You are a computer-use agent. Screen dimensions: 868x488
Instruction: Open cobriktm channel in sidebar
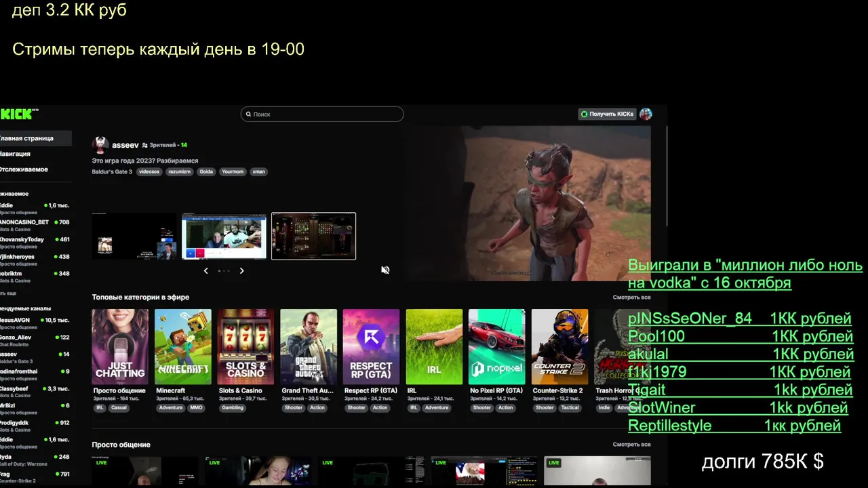(x=35, y=277)
